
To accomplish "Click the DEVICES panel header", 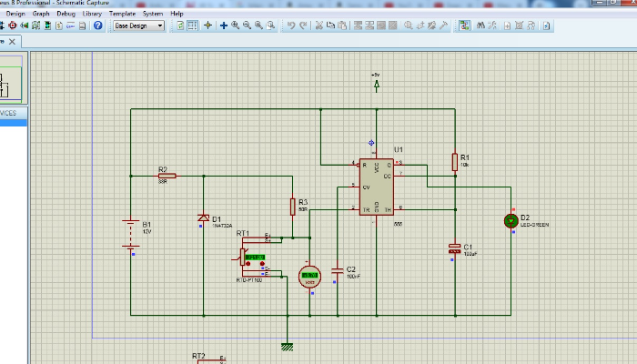I will click(13, 113).
